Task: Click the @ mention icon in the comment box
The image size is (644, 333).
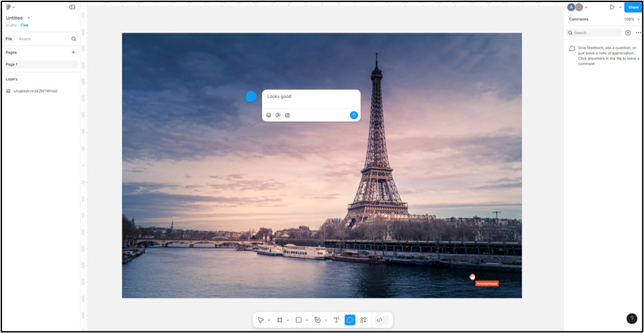Action: coord(278,115)
